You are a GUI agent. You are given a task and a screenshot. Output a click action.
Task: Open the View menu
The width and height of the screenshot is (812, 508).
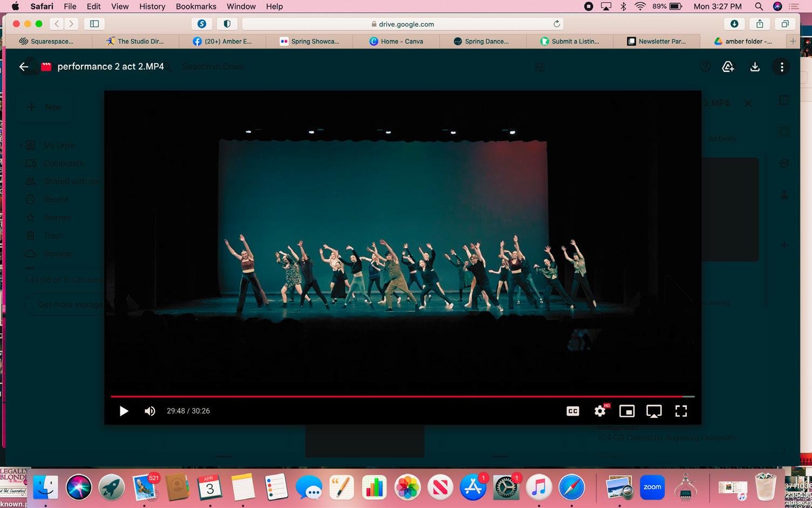point(120,6)
